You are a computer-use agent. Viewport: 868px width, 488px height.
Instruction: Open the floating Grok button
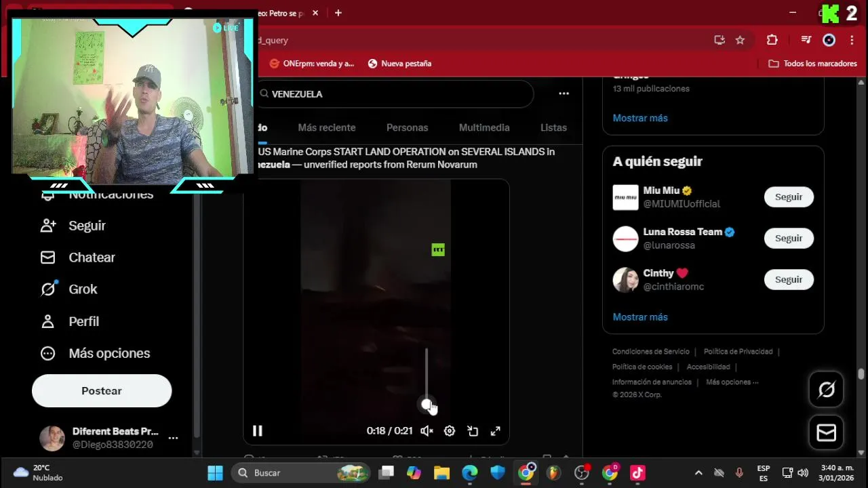(826, 389)
